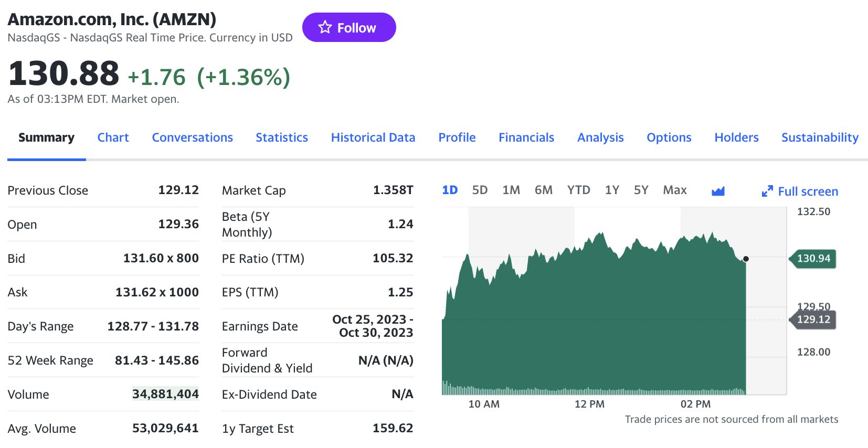The height and width of the screenshot is (448, 868).
Task: View the Sustainability tab
Action: pyautogui.click(x=820, y=137)
